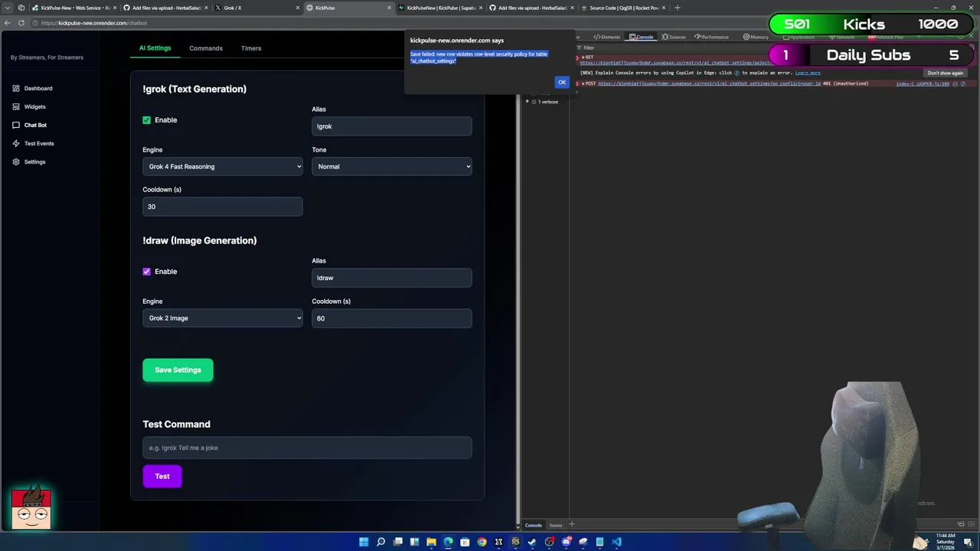The height and width of the screenshot is (551, 980).
Task: Click the purple Test button
Action: click(162, 476)
